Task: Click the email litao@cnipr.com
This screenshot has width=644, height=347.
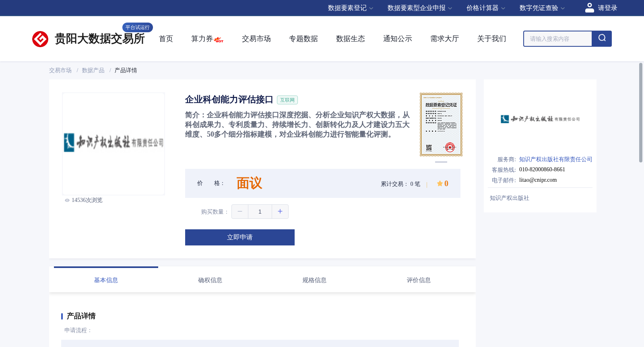Action: tap(538, 180)
